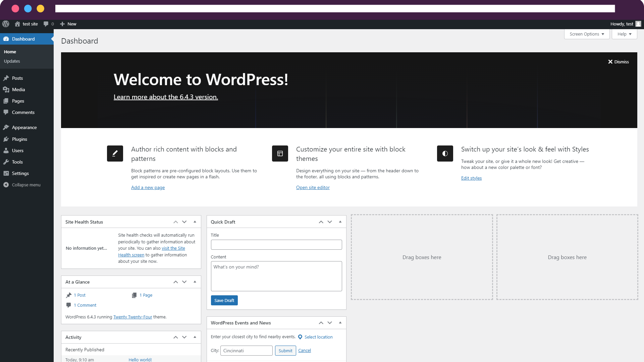Open Plugins section in sidebar

click(x=19, y=139)
